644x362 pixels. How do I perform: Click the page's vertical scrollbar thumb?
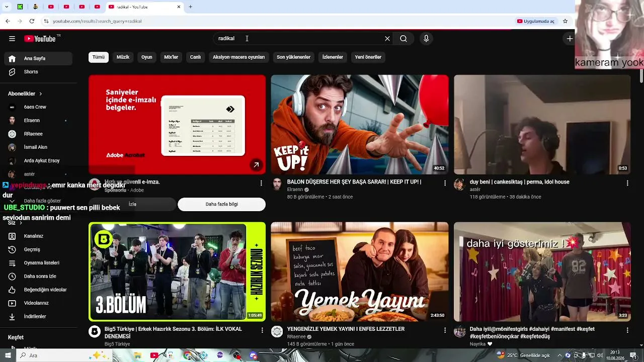(x=641, y=75)
